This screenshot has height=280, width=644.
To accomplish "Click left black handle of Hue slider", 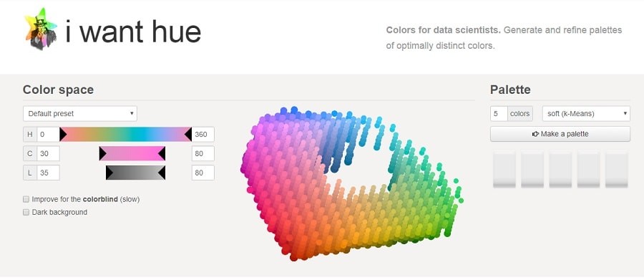I will click(x=63, y=134).
